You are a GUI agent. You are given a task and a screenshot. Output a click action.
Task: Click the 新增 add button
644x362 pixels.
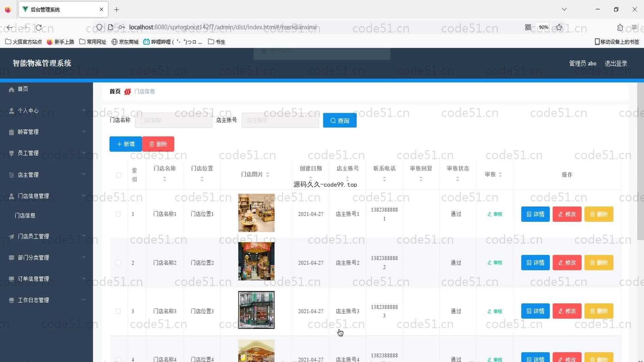point(126,144)
